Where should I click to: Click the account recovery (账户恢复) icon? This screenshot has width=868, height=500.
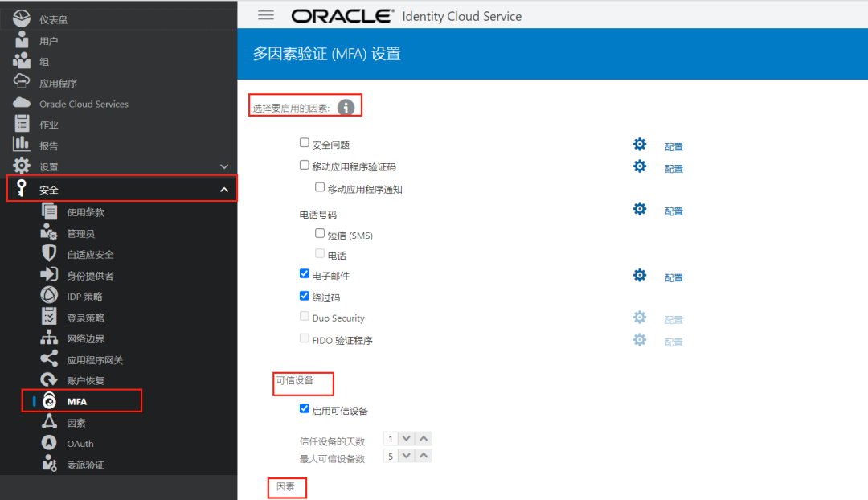click(49, 380)
